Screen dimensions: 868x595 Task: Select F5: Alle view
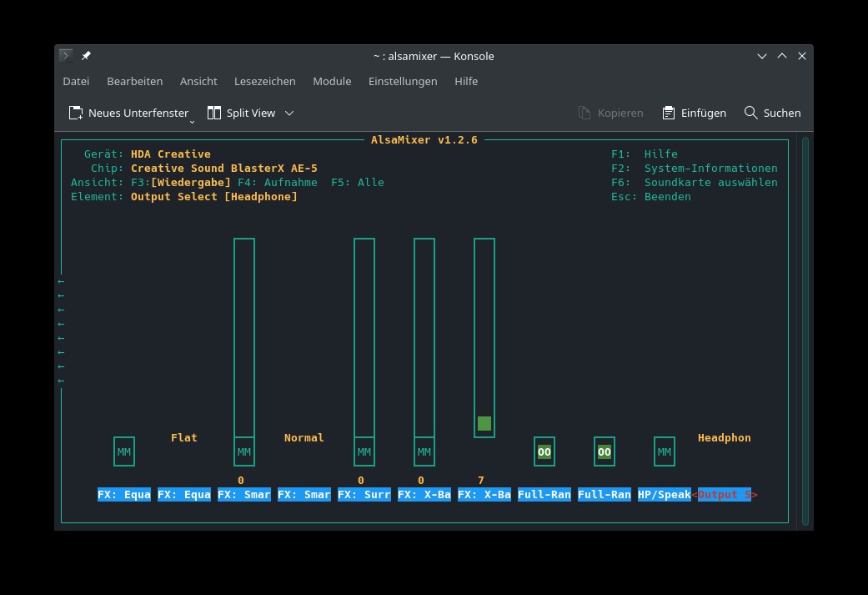pyautogui.click(x=358, y=182)
